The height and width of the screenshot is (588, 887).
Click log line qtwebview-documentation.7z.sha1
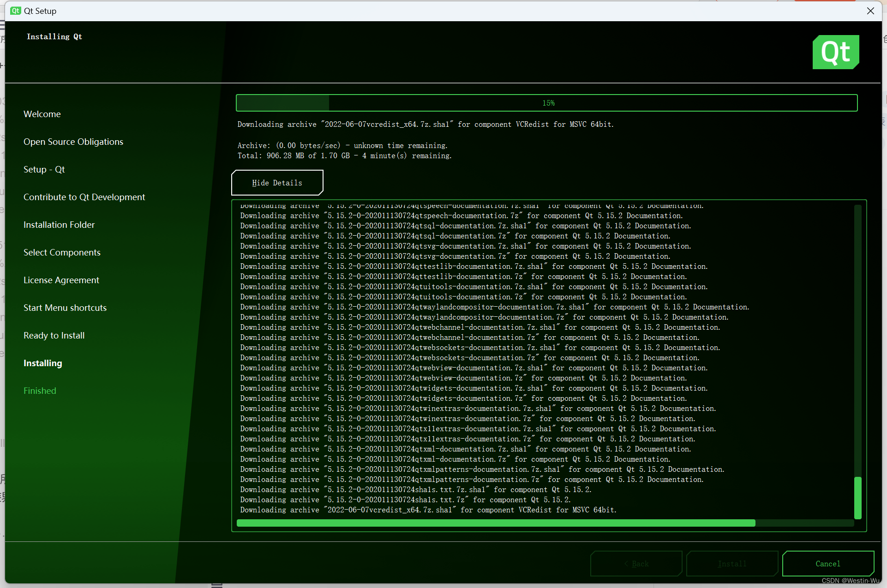click(x=474, y=368)
